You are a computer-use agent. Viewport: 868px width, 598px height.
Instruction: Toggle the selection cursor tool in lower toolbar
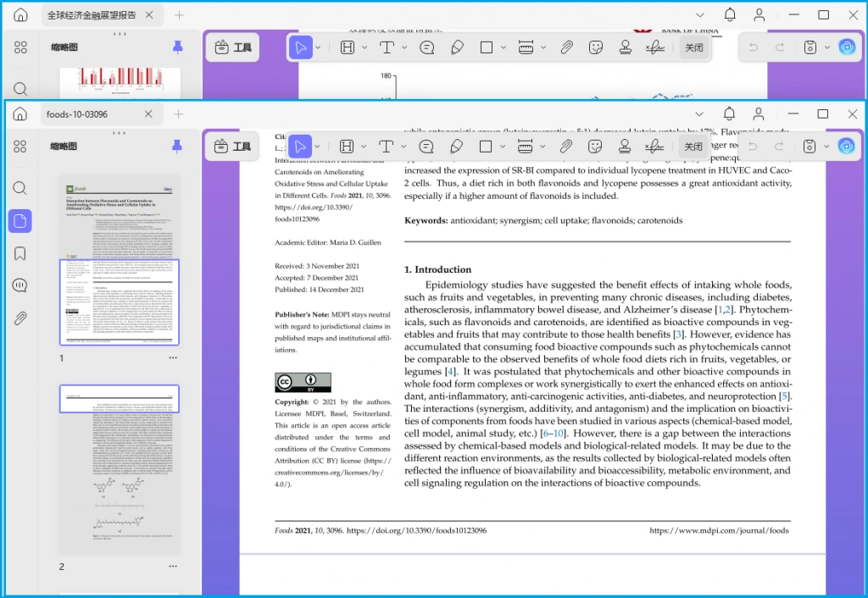(x=300, y=147)
